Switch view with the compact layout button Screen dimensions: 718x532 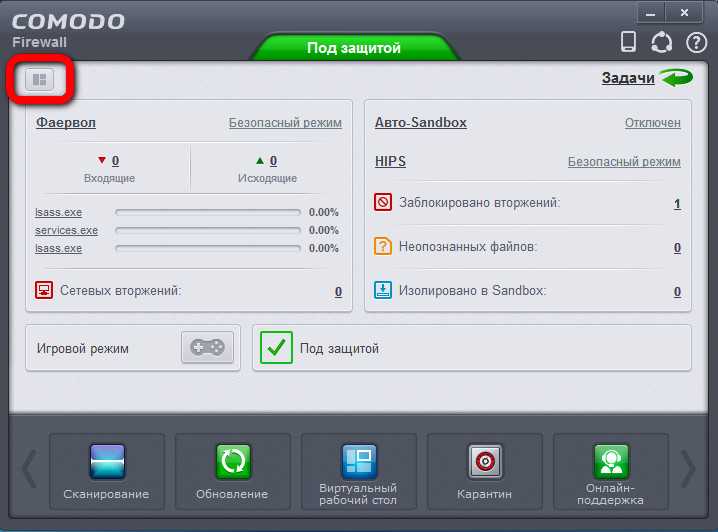(39, 80)
